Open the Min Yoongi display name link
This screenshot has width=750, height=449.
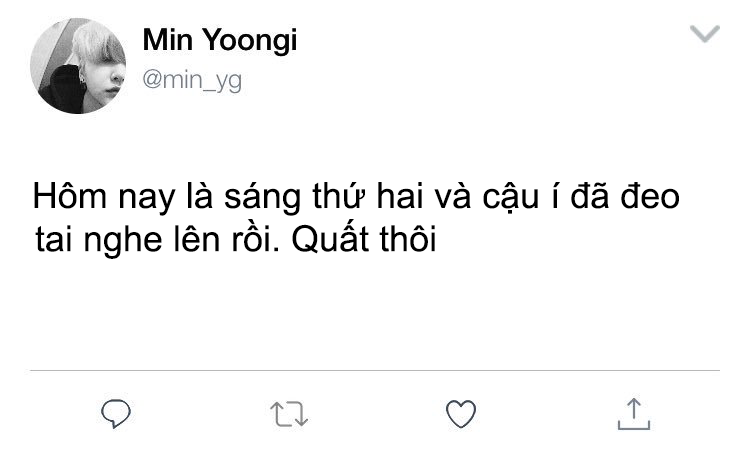coord(220,40)
